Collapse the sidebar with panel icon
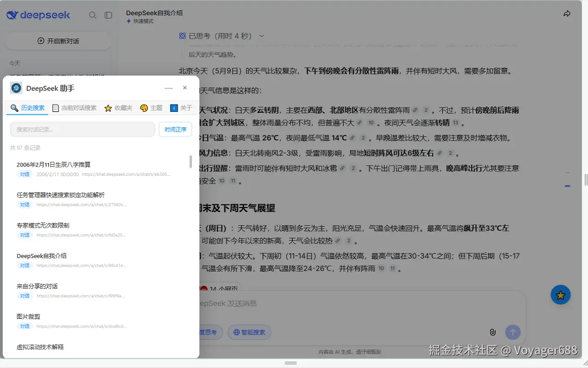The image size is (588, 368). tap(108, 15)
